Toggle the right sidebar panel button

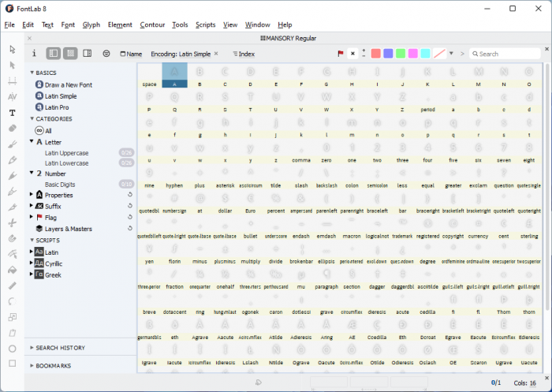tap(87, 54)
